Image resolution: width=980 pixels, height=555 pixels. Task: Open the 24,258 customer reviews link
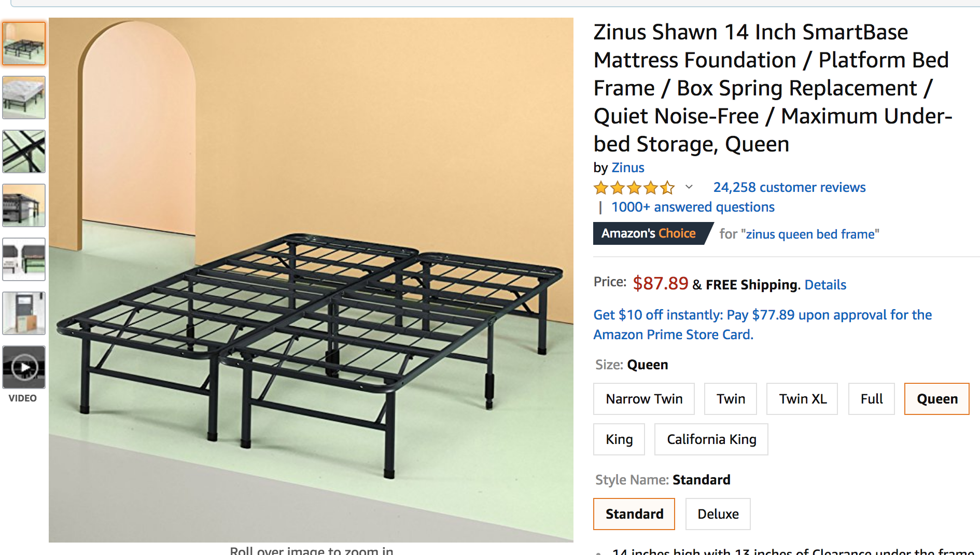coord(789,187)
